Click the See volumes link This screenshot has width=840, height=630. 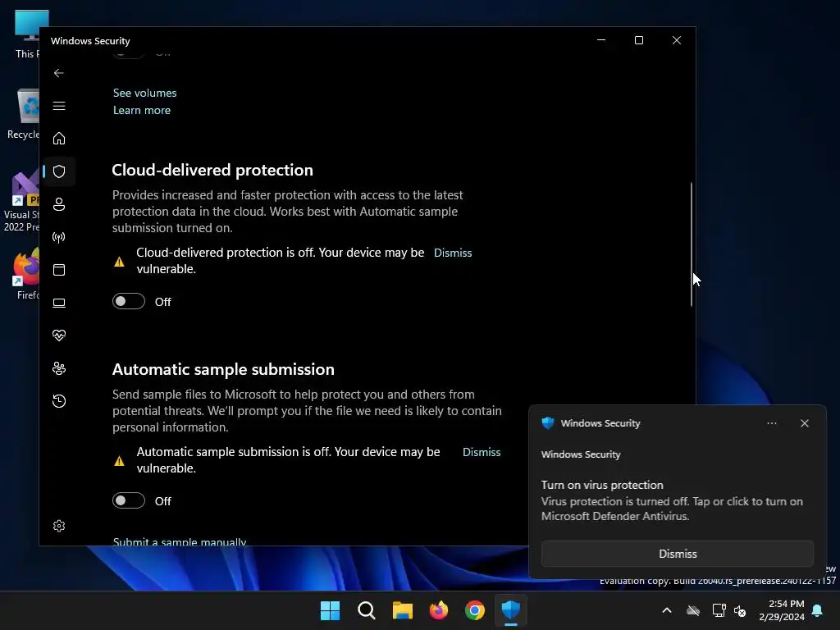coord(144,93)
